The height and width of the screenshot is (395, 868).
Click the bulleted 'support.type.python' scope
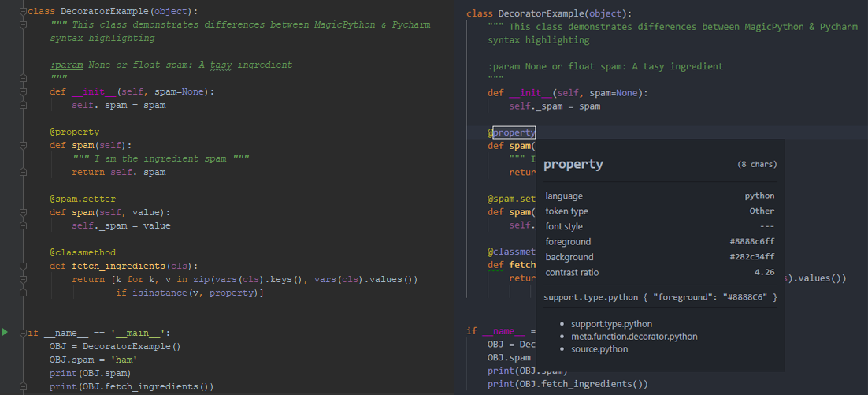(x=612, y=324)
